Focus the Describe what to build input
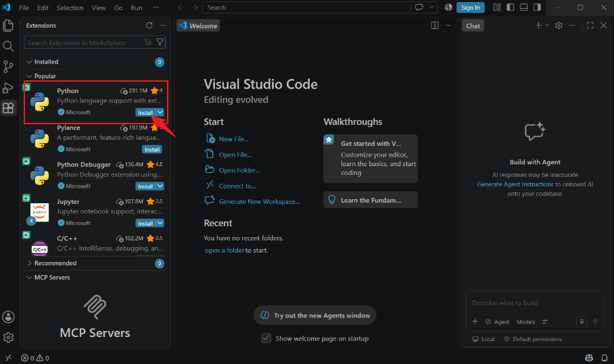Viewport: 614px width, 364px height. [535, 303]
